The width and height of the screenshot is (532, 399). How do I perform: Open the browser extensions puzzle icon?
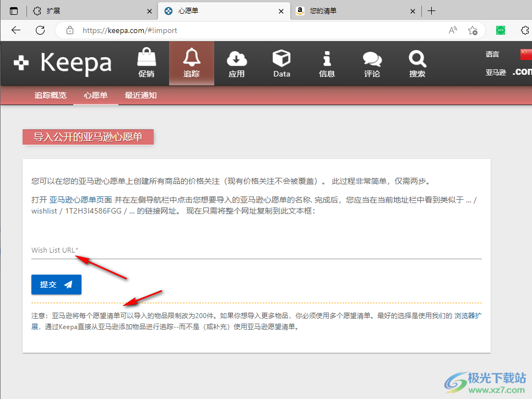(525, 30)
